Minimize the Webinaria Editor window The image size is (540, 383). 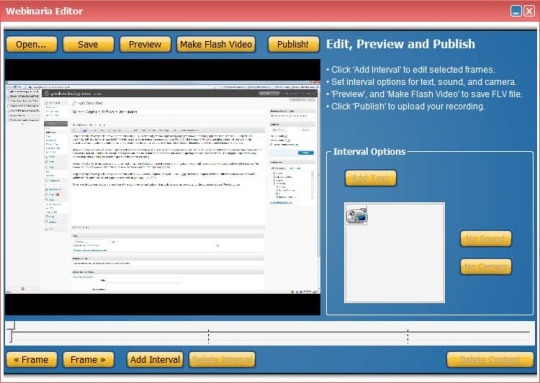[516, 11]
